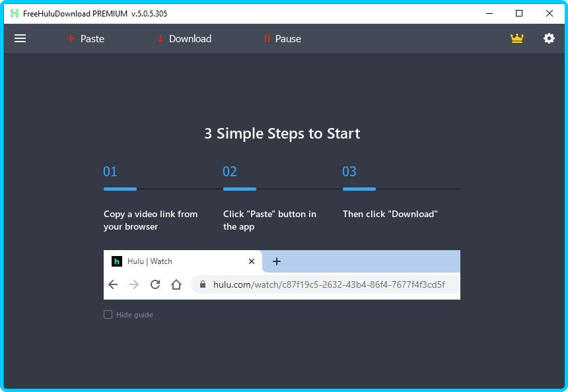Check the Hide guide checkbox
The height and width of the screenshot is (392, 568).
108,315
